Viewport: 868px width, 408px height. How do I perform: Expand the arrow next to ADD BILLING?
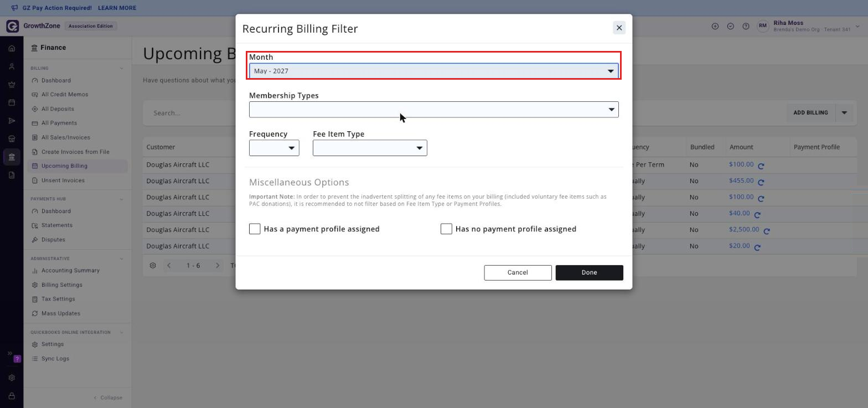[844, 113]
